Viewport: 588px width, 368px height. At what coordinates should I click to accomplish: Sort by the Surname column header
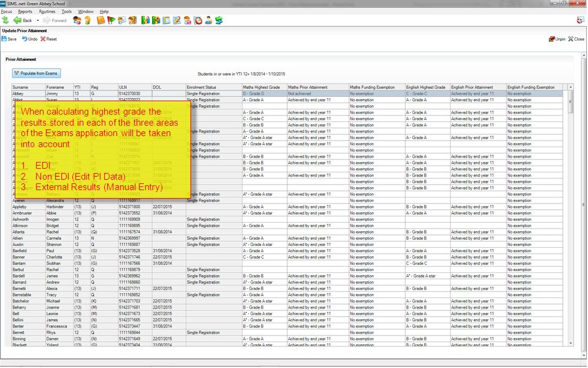[29, 87]
